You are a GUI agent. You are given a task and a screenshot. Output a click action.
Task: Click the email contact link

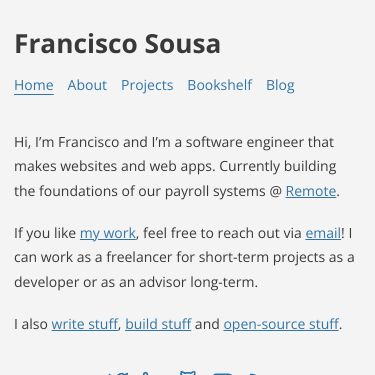323,233
